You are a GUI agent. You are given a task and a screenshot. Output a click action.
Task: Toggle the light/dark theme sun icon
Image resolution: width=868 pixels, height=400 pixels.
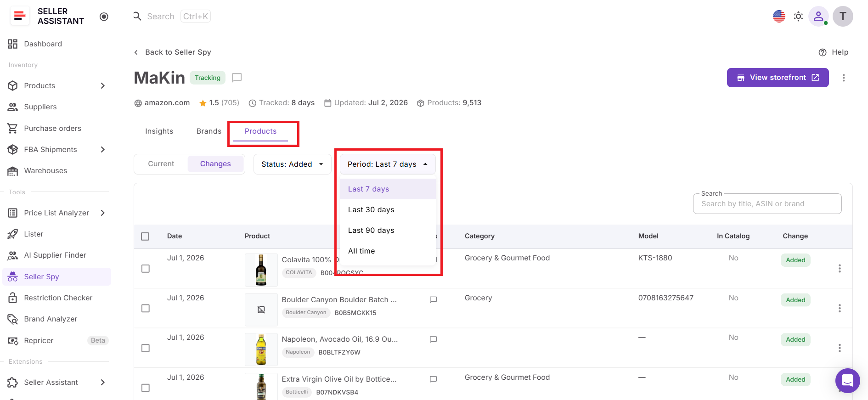[x=799, y=17]
